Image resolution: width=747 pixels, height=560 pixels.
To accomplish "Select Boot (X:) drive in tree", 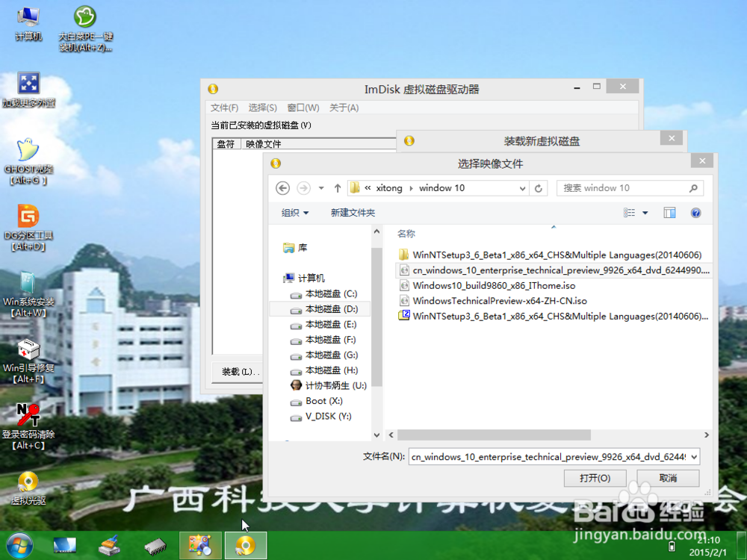I will pos(317,401).
